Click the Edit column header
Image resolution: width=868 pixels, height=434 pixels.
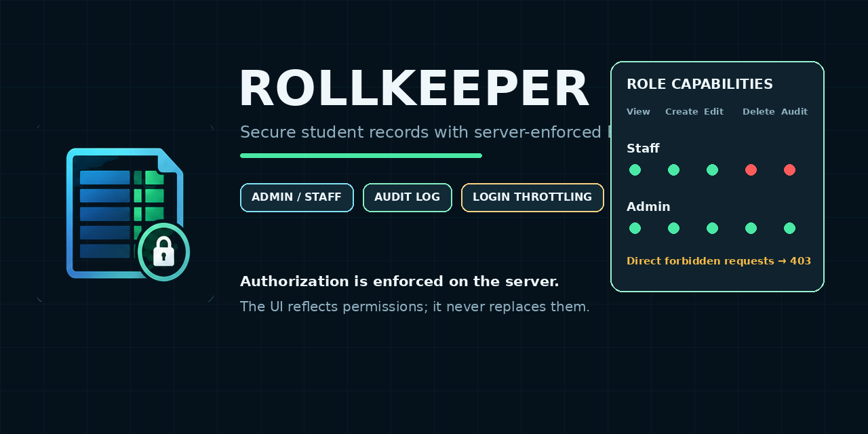[x=713, y=112]
